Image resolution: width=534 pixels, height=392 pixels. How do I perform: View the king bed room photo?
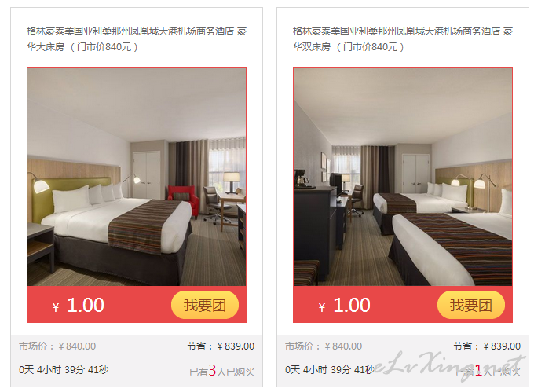[137, 177]
